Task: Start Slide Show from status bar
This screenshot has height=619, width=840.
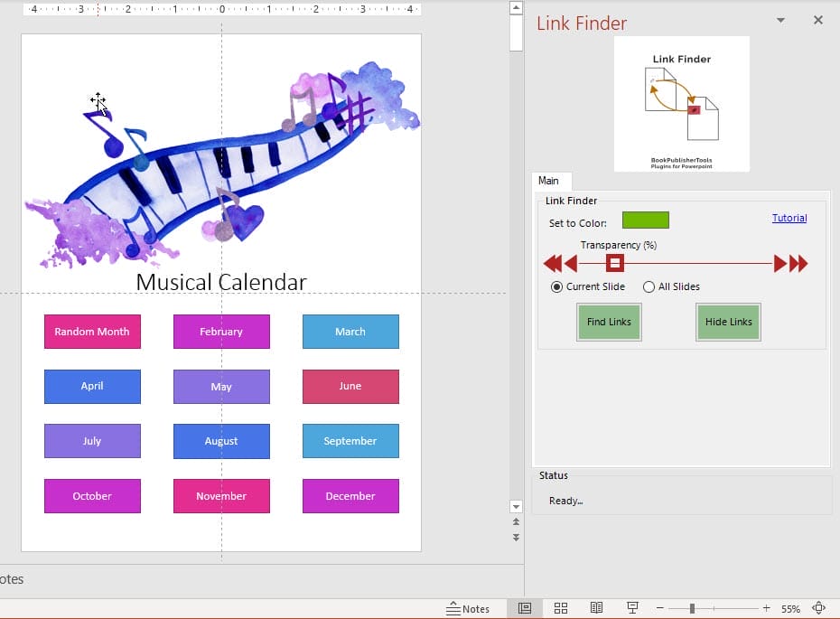Action: click(633, 608)
